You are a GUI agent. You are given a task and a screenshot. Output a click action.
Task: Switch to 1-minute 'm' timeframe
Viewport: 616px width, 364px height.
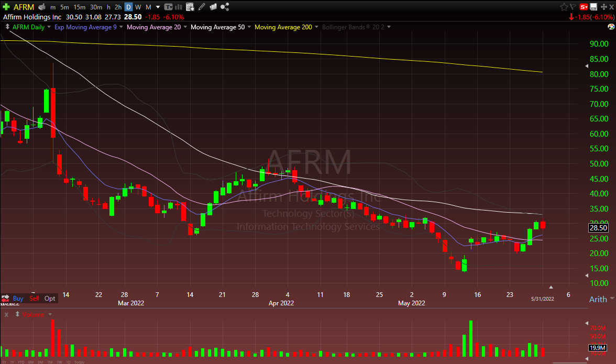point(53,7)
